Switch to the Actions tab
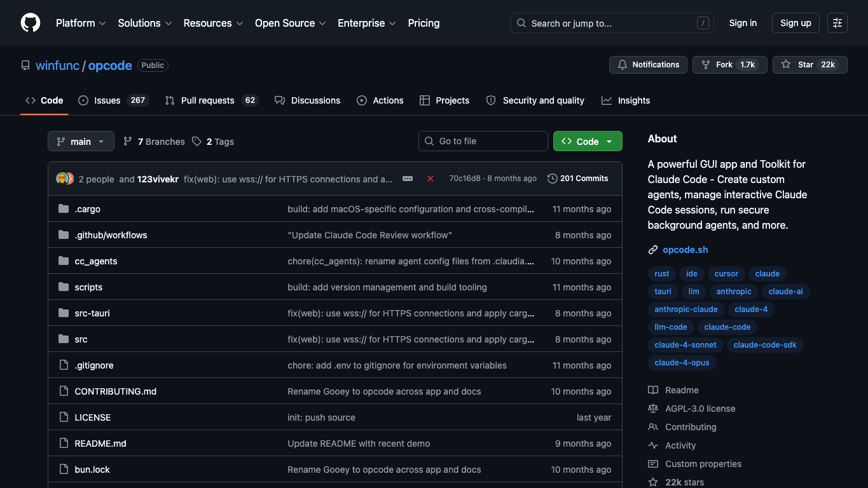868x488 pixels. tap(380, 100)
